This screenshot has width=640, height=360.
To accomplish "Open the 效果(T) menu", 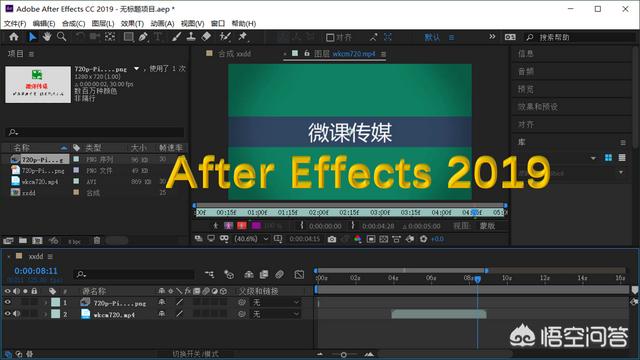I will coord(132,24).
